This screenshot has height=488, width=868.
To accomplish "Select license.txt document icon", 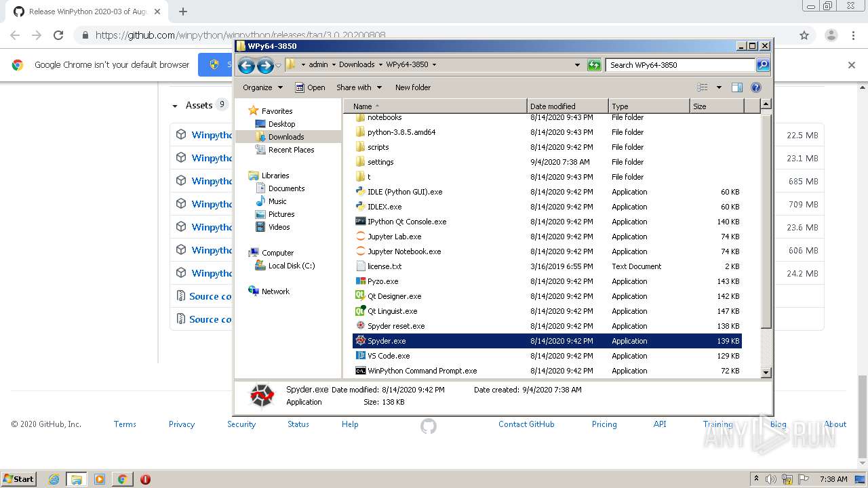I will 361,266.
